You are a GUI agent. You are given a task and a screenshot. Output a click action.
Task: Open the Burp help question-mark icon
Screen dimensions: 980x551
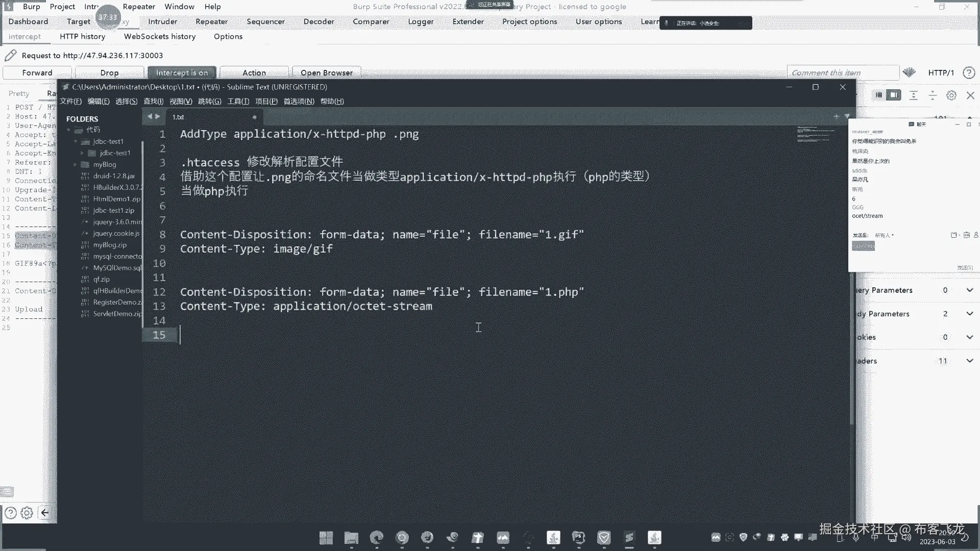click(x=968, y=72)
